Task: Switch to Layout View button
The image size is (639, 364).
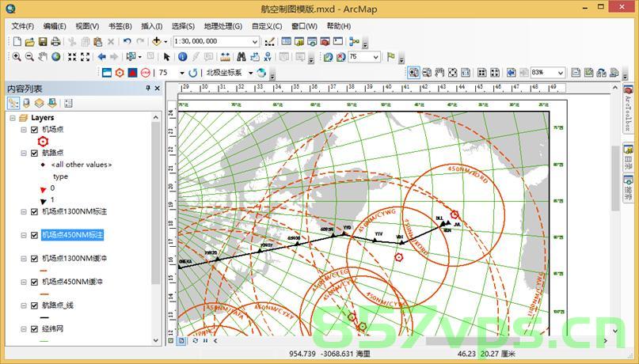Action: coord(182,341)
